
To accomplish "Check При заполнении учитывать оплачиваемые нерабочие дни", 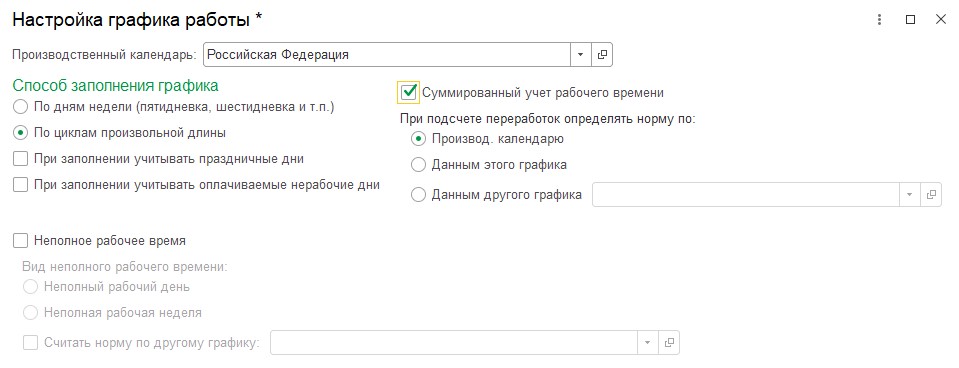I will [21, 185].
